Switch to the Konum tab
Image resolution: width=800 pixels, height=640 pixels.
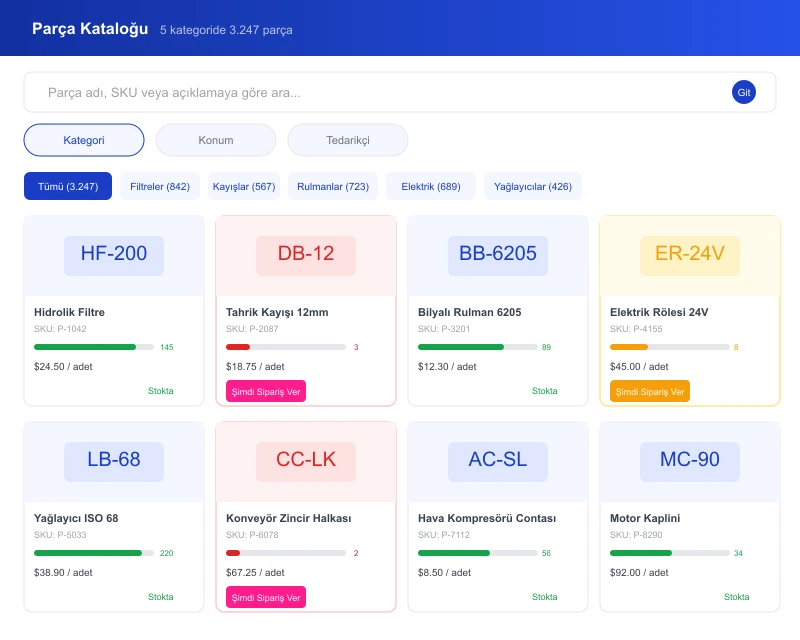coord(216,140)
